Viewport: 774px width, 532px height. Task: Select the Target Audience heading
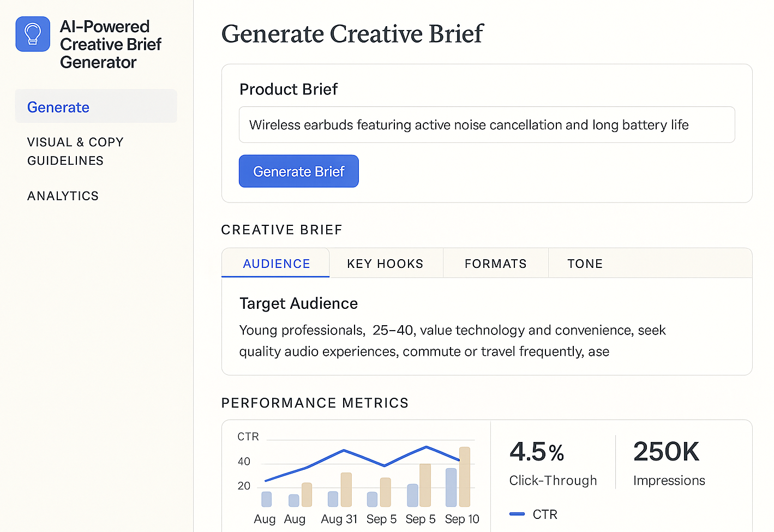[x=298, y=303]
